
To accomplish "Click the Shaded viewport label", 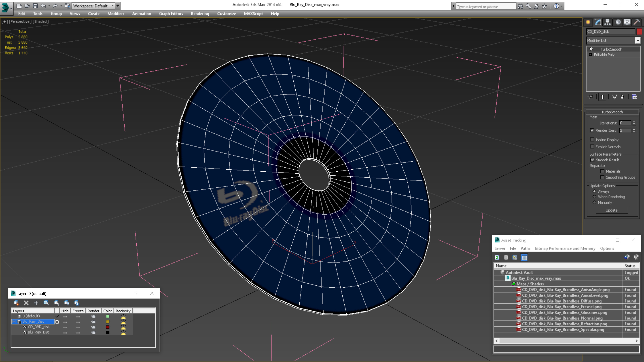I will 41,21.
